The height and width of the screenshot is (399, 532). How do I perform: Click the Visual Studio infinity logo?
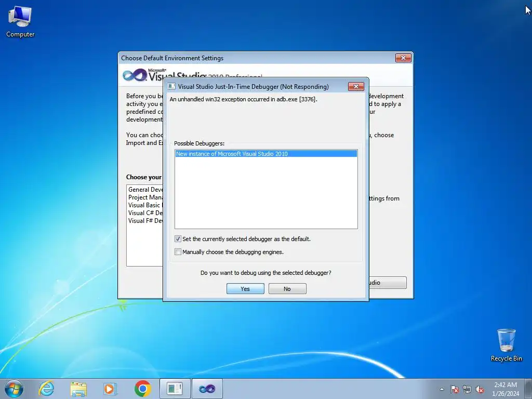click(x=135, y=75)
